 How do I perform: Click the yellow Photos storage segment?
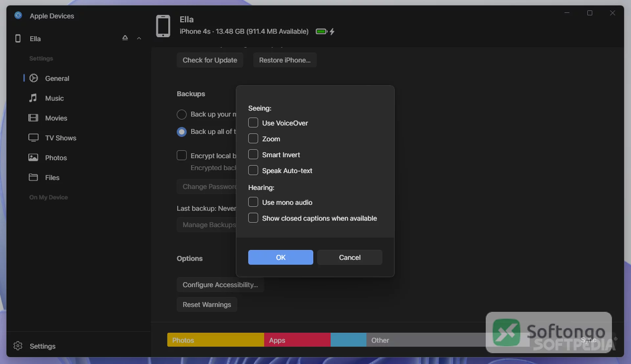tap(215, 340)
